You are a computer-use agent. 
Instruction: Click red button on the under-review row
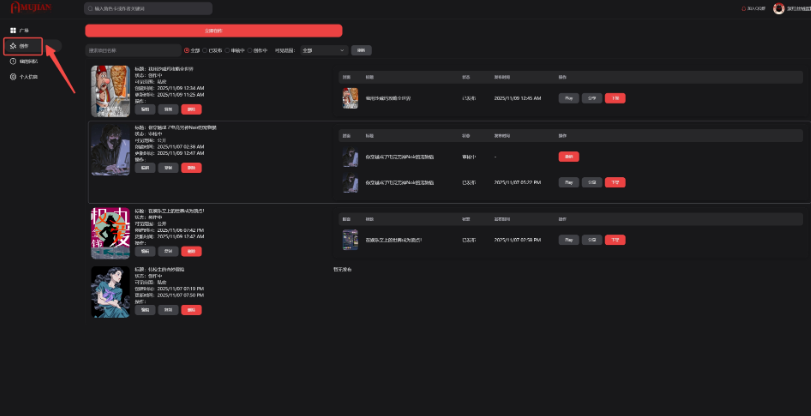(568, 157)
